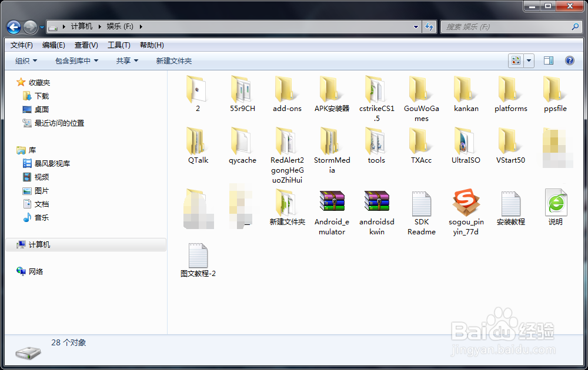This screenshot has width=588, height=370.
Task: Click the preview pane icon on the toolbar
Action: point(548,60)
